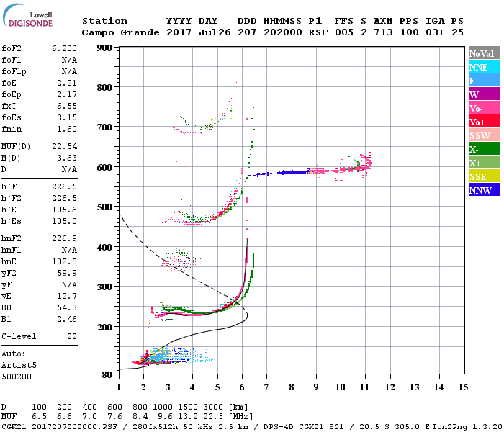504x432 pixels.
Task: Click the foF1 N/A value
Action: [x=69, y=60]
